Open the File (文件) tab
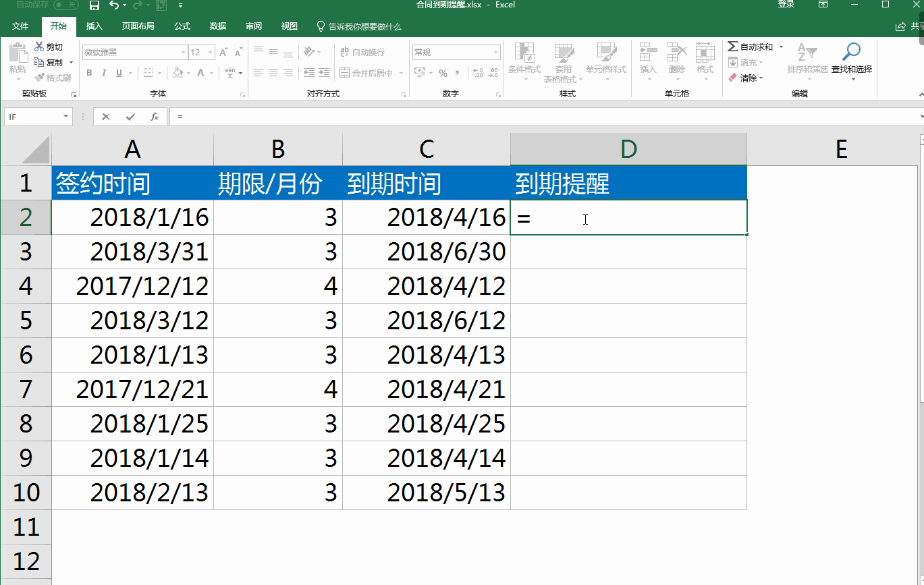The height and width of the screenshot is (585, 924). (x=20, y=26)
